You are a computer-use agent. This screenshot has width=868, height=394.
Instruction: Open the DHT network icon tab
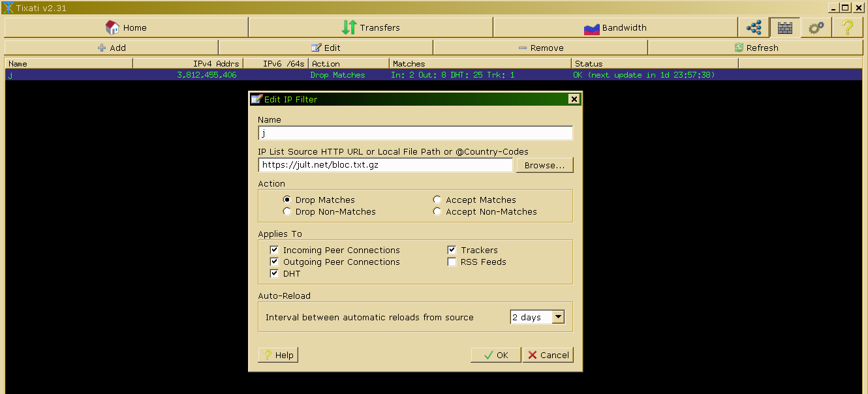[x=754, y=28]
